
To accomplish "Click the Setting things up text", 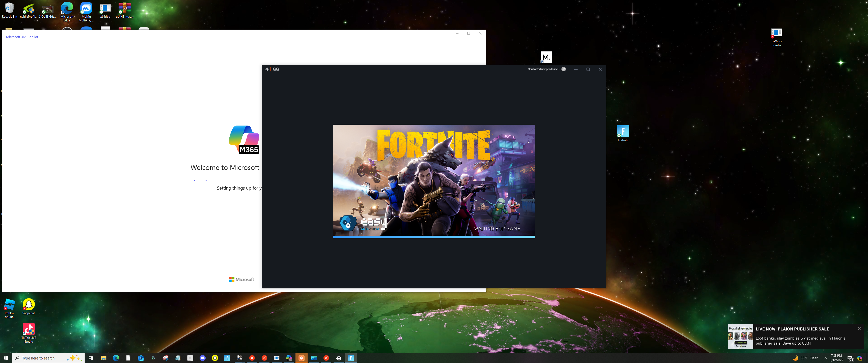I will pos(239,188).
